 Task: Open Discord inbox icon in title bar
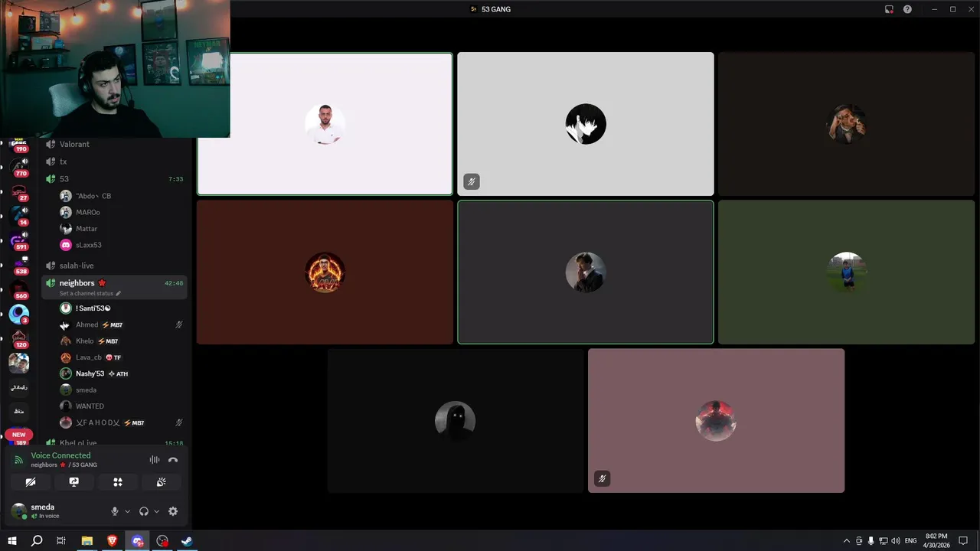(x=889, y=9)
